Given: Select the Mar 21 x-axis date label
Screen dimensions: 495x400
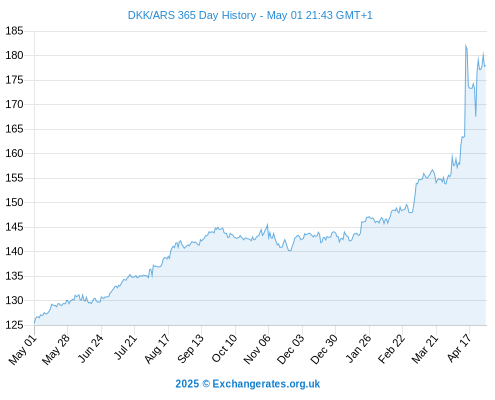Looking at the screenshot, I should (x=425, y=349).
